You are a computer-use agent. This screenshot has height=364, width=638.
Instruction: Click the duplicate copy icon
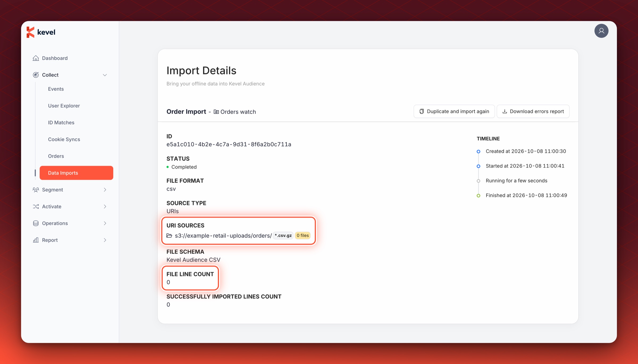pyautogui.click(x=422, y=111)
